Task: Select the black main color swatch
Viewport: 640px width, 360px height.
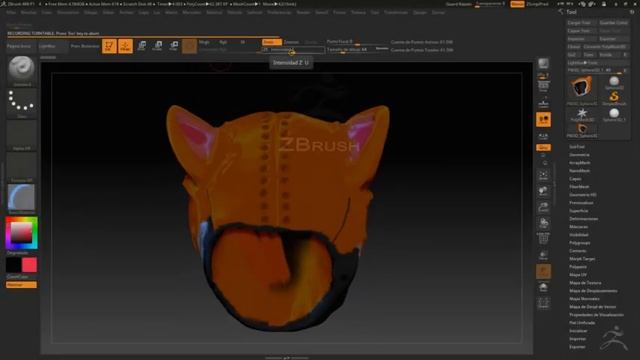Action: (13, 265)
